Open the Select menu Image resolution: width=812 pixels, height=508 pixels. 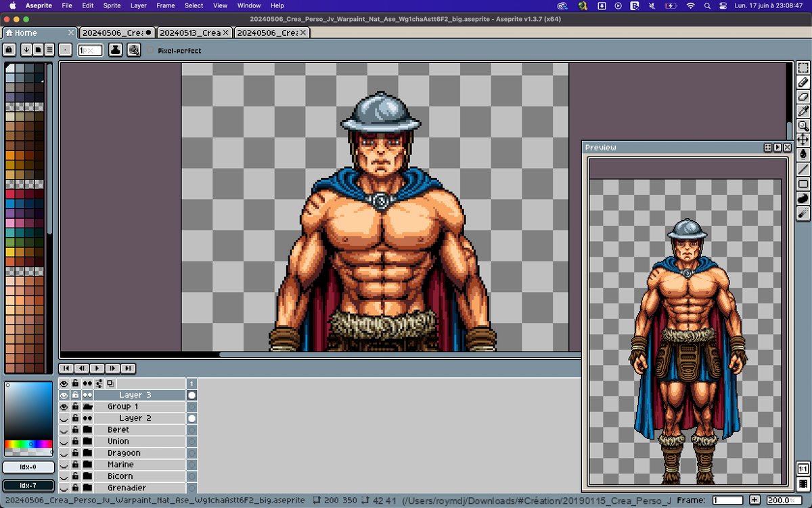[194, 5]
